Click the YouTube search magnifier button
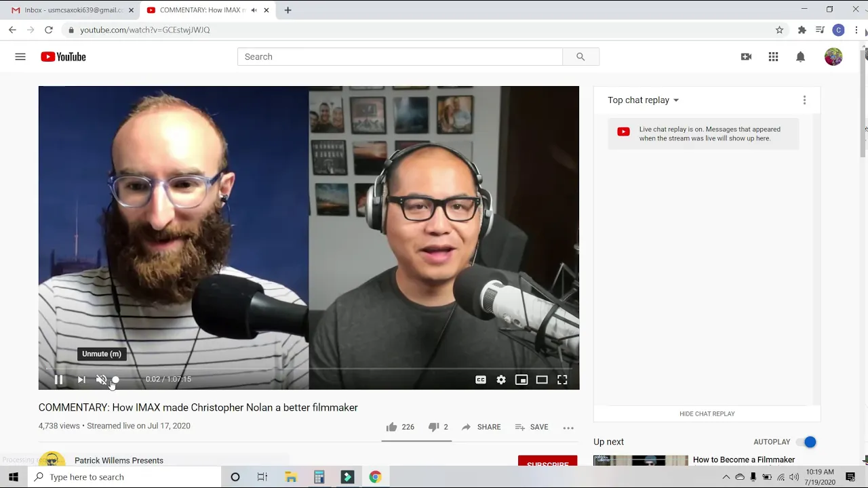This screenshot has width=868, height=488. pyautogui.click(x=580, y=57)
